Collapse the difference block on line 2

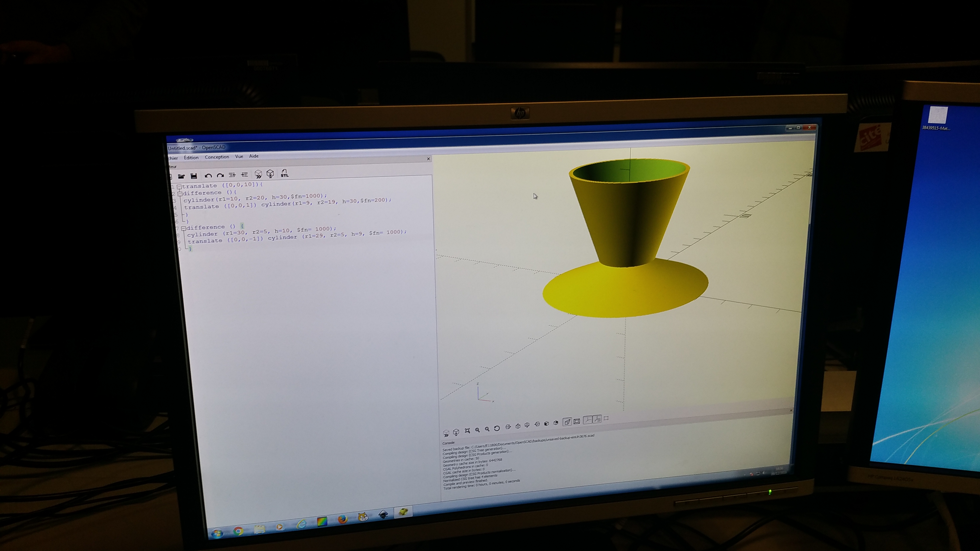(180, 194)
